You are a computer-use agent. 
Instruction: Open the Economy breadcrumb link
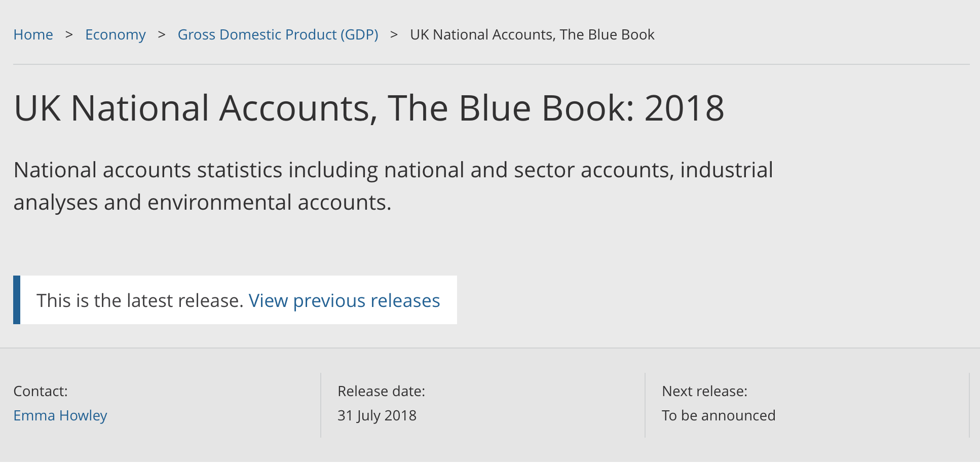[x=116, y=34]
